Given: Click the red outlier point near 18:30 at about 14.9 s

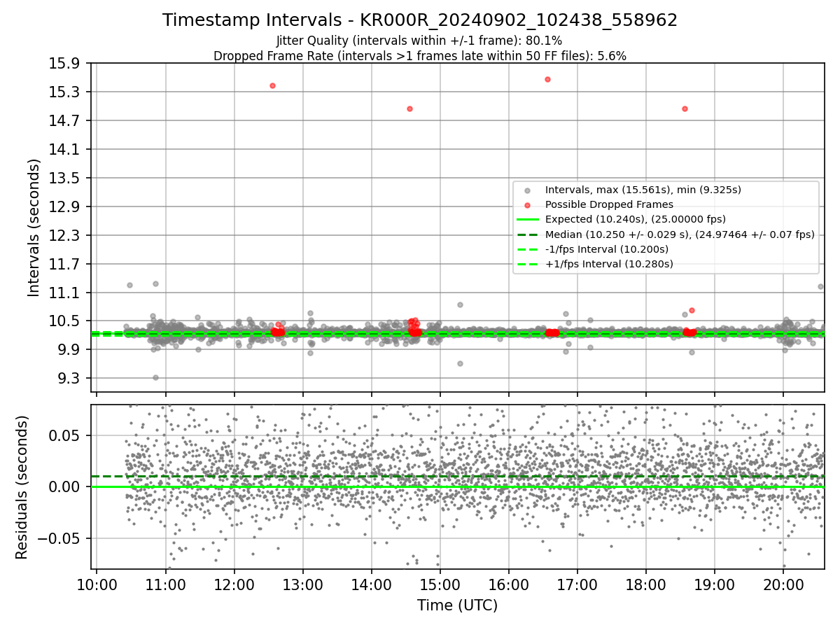Looking at the screenshot, I should pyautogui.click(x=685, y=108).
